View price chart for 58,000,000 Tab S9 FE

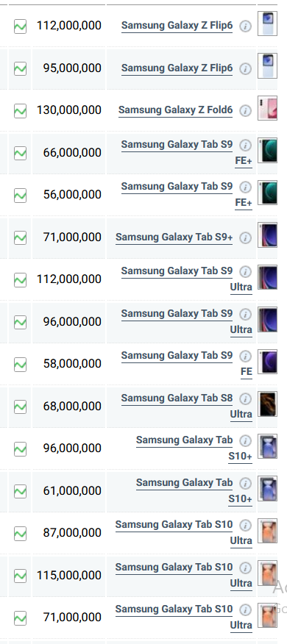click(20, 365)
